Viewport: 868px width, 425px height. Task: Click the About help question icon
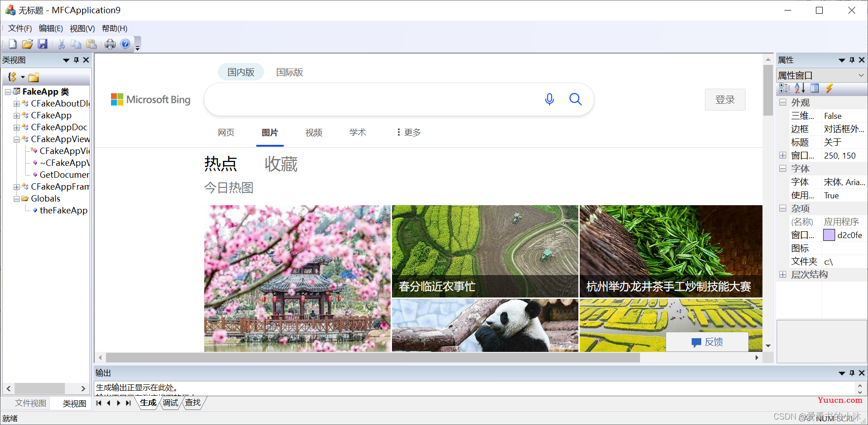click(x=125, y=44)
